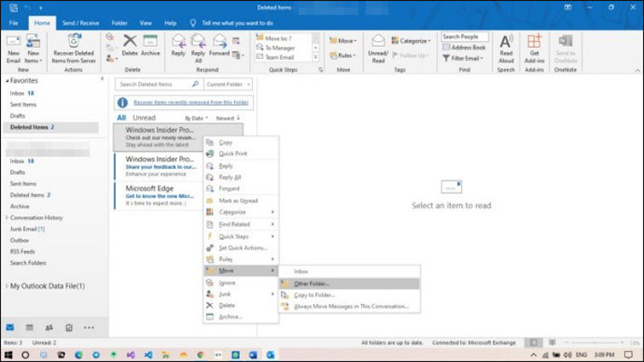This screenshot has height=362, width=644.
Task: Open Categorize submenu in context menu
Action: click(x=241, y=212)
